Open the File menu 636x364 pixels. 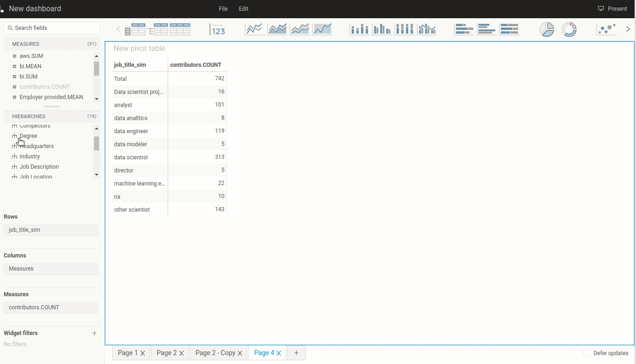click(x=223, y=9)
